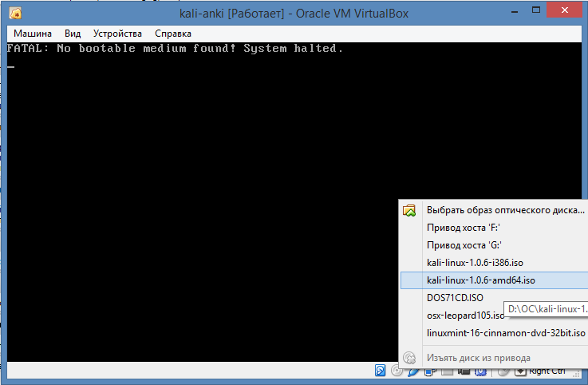Click the USB devices status bar icon
Screen dimensions: 588x385
[413, 372]
